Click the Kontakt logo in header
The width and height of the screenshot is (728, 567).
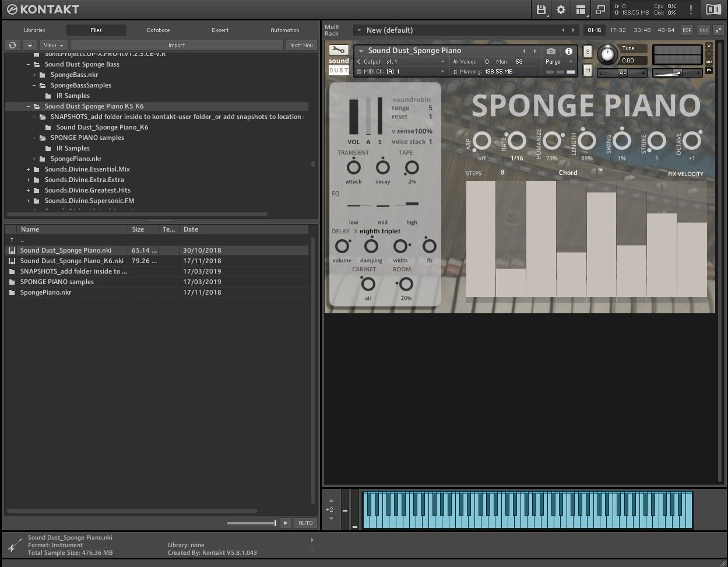coord(43,9)
